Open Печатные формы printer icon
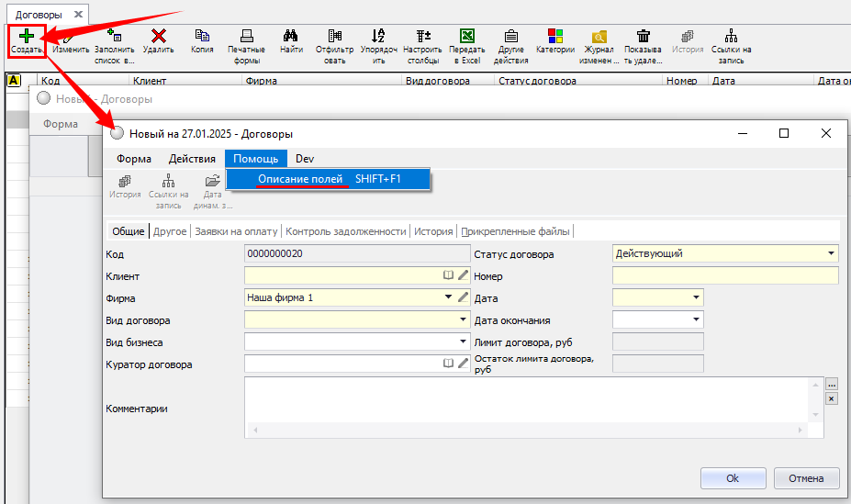Screen dimensions: 851x504 246,36
